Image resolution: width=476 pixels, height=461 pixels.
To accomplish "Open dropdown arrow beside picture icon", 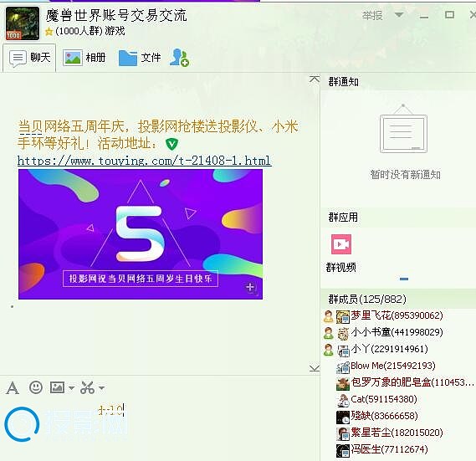I will coord(71,388).
